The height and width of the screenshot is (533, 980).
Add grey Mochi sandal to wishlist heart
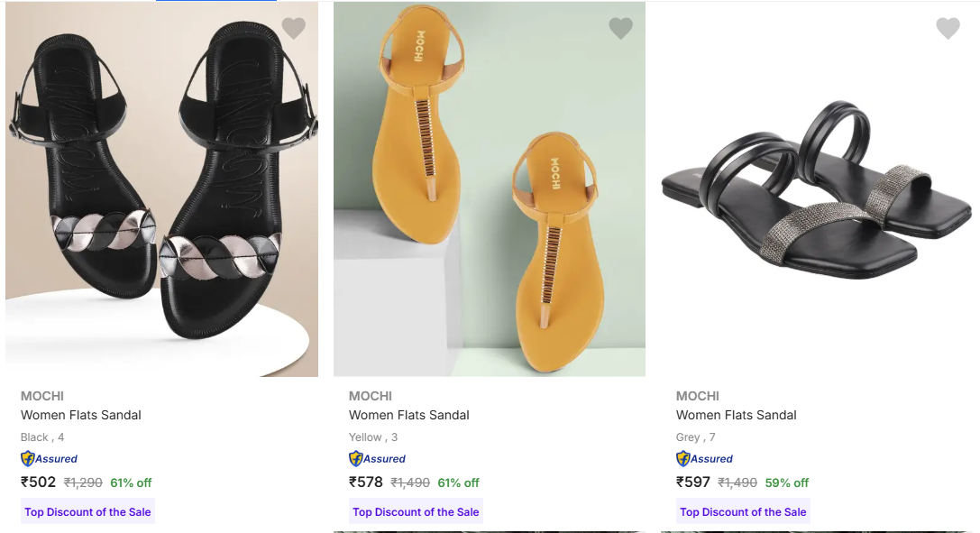[x=948, y=29]
